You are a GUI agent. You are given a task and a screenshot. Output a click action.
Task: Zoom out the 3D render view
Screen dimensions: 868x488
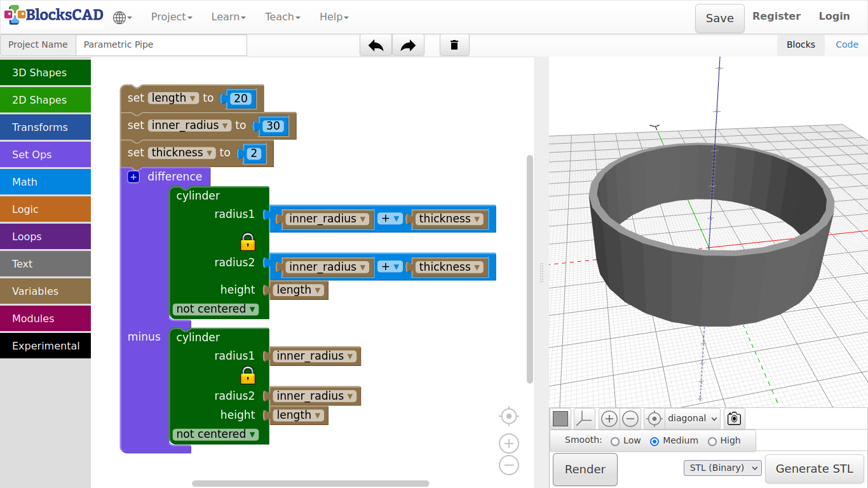click(630, 419)
